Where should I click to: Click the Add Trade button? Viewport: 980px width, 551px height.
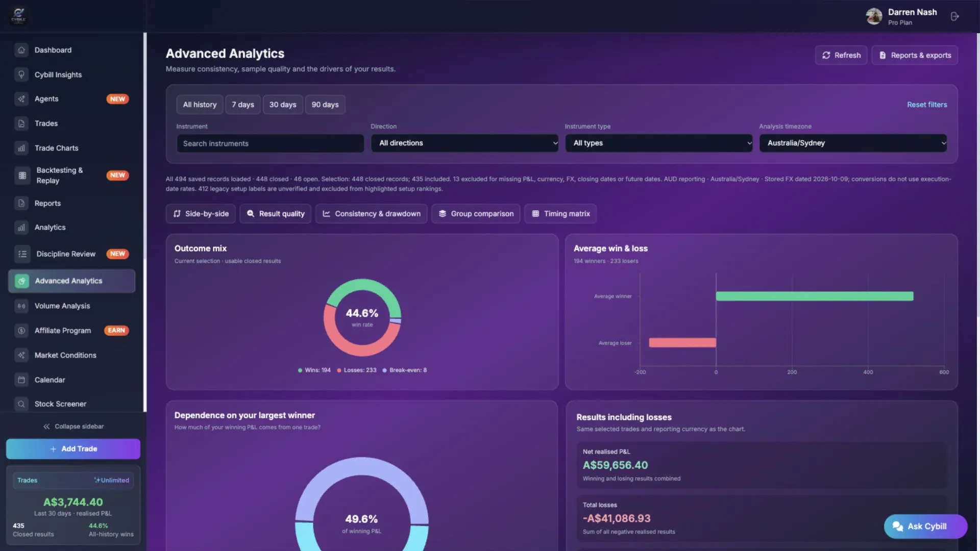(73, 449)
